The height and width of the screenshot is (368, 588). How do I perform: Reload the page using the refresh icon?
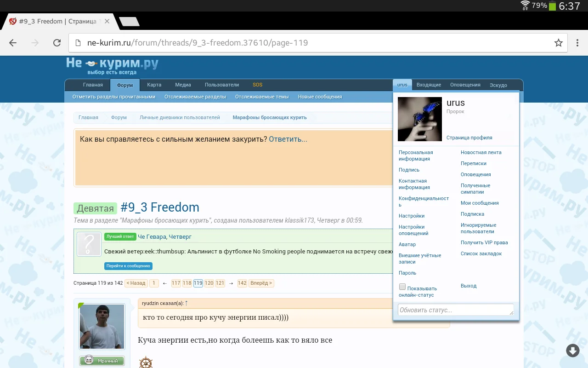tap(57, 42)
